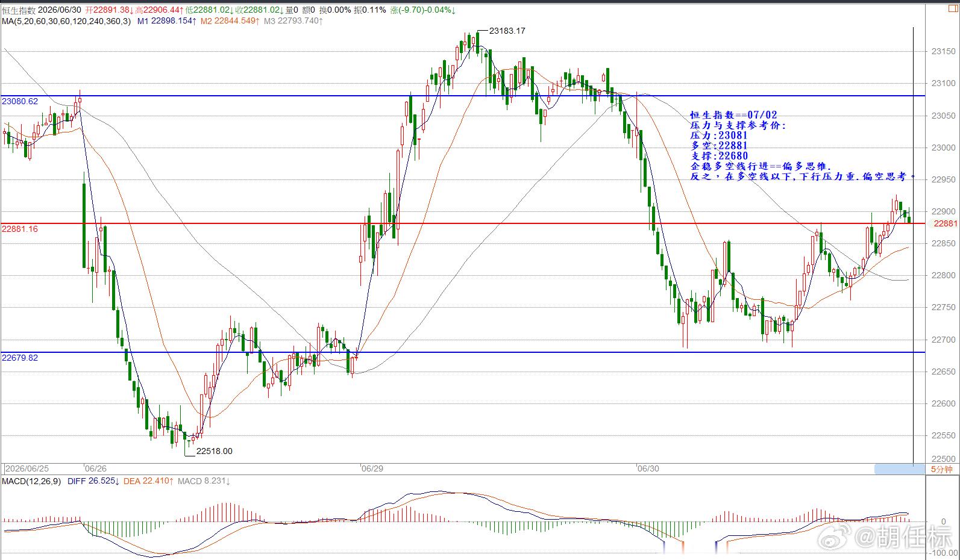Click the 5分钟 period selector label

click(x=941, y=469)
